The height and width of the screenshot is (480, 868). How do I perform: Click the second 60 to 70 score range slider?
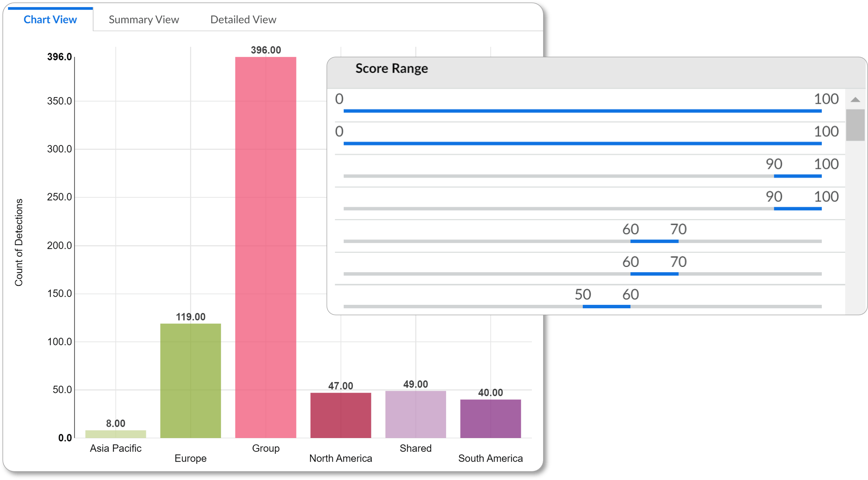[583, 274]
